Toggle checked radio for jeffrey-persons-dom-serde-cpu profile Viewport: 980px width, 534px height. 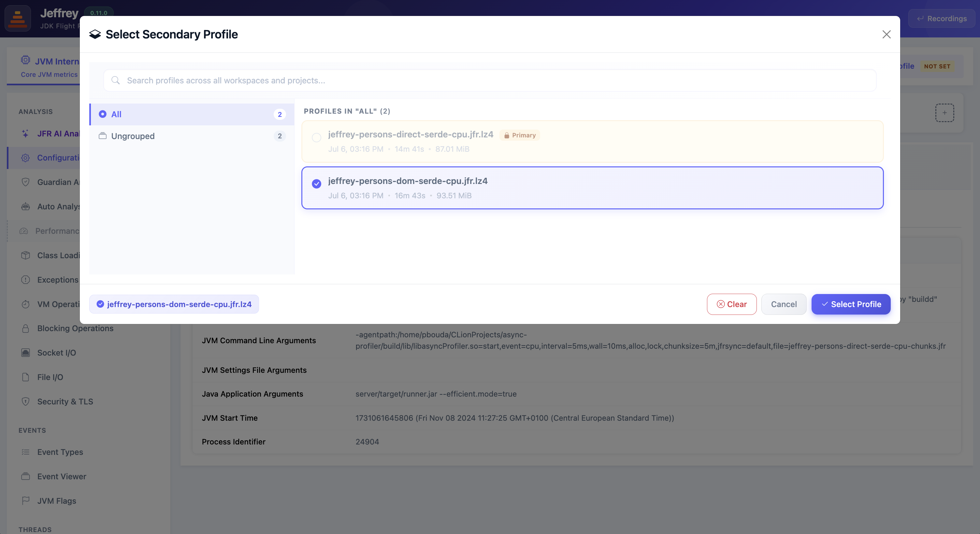tap(317, 184)
